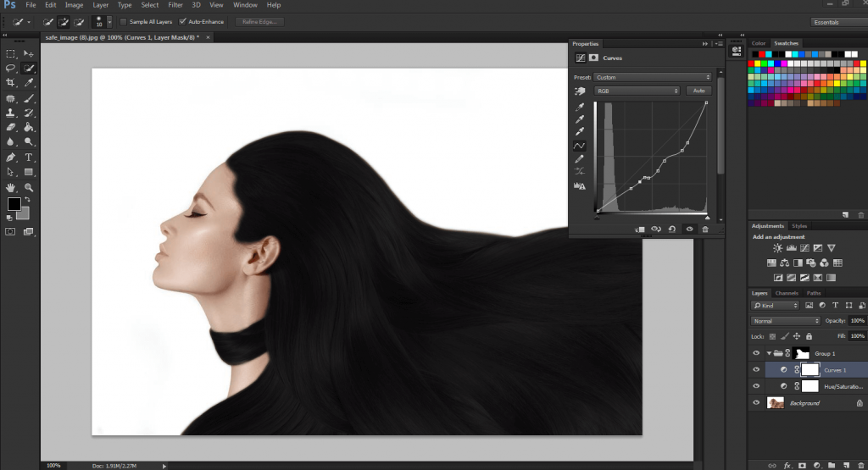Viewport: 868px width, 470px height.
Task: Reset default foreground and background colors
Action: click(9, 218)
